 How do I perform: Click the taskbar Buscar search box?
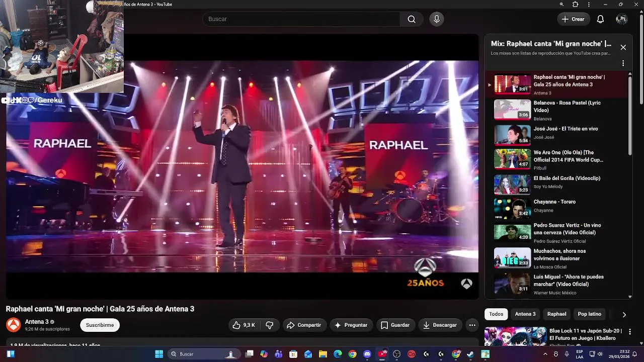point(204,354)
